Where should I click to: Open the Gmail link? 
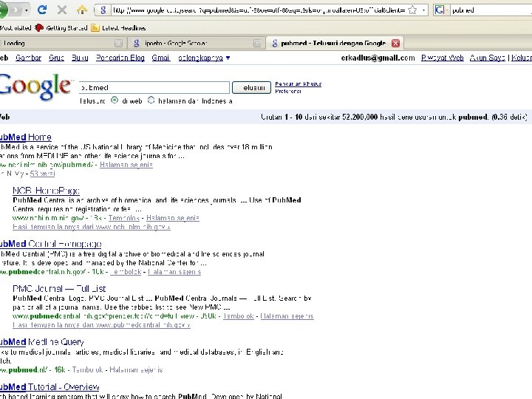pyautogui.click(x=161, y=58)
